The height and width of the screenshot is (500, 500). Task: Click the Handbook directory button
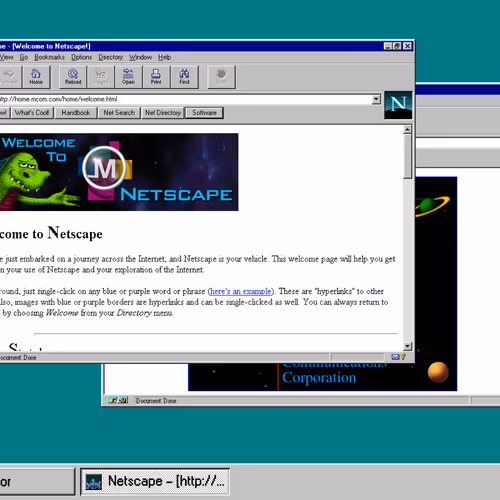(76, 113)
